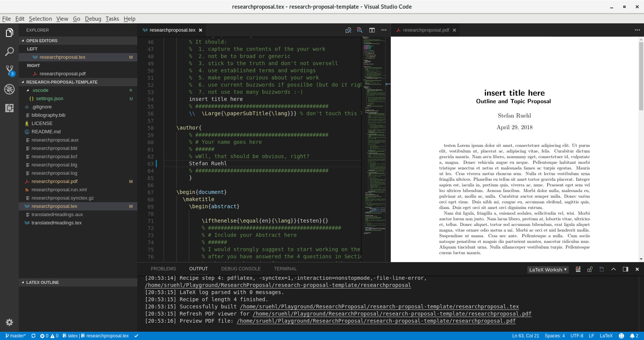Open more actions for the PDF editor group
This screenshot has width=644, height=340.
(637, 30)
